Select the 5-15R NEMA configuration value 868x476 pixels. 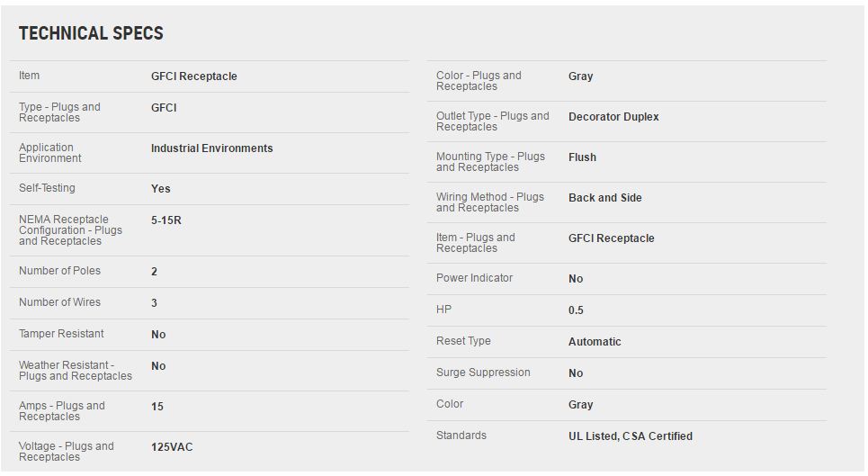pos(166,220)
